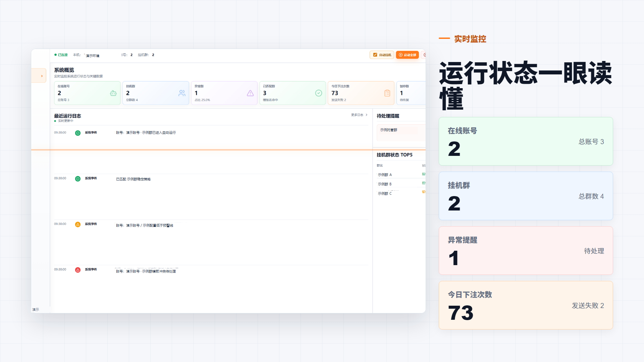This screenshot has width=644, height=362.
Task: Click the 暂停群 overview card
Action: point(411,93)
